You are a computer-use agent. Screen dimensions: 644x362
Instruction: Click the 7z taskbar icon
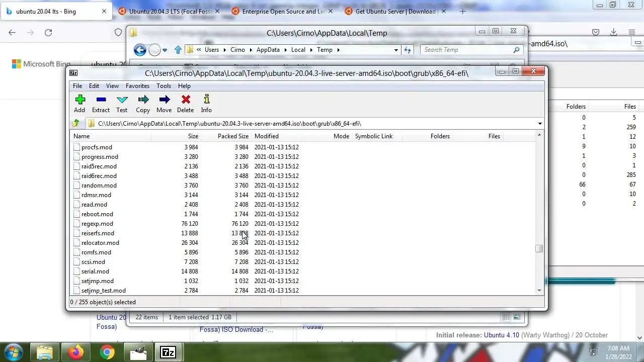[169, 352]
